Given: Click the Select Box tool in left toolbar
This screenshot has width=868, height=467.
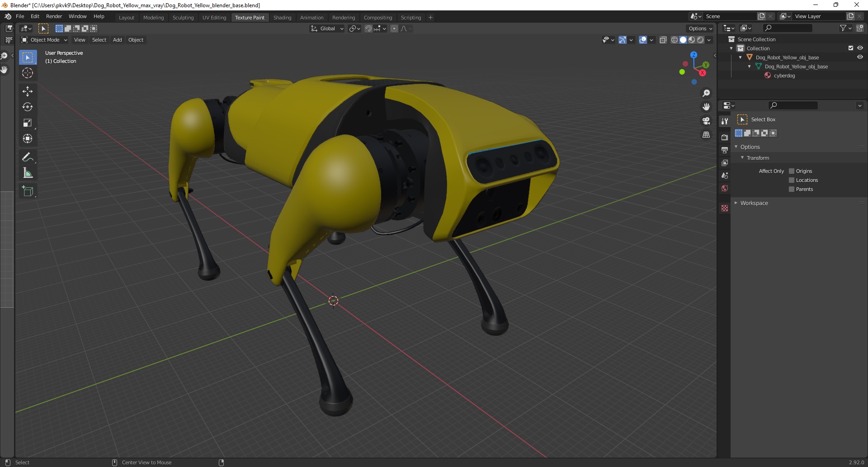Looking at the screenshot, I should point(28,57).
